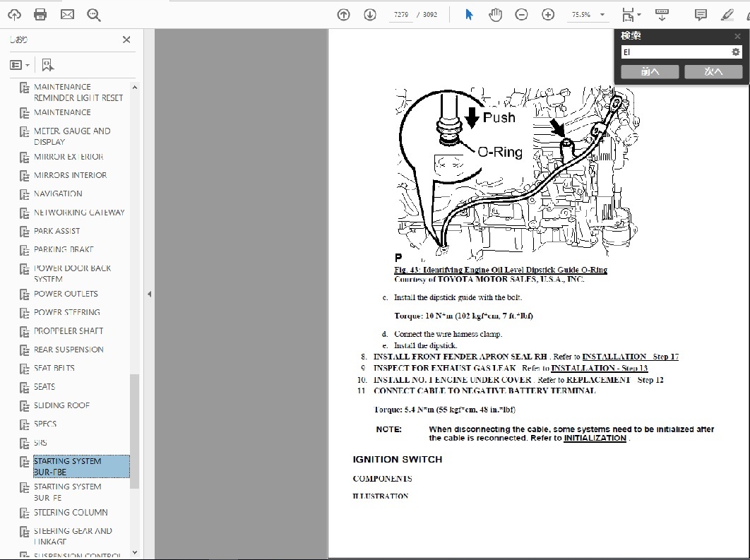Open the PARKING BRAKE bookmark
This screenshot has height=560, width=750.
click(64, 249)
